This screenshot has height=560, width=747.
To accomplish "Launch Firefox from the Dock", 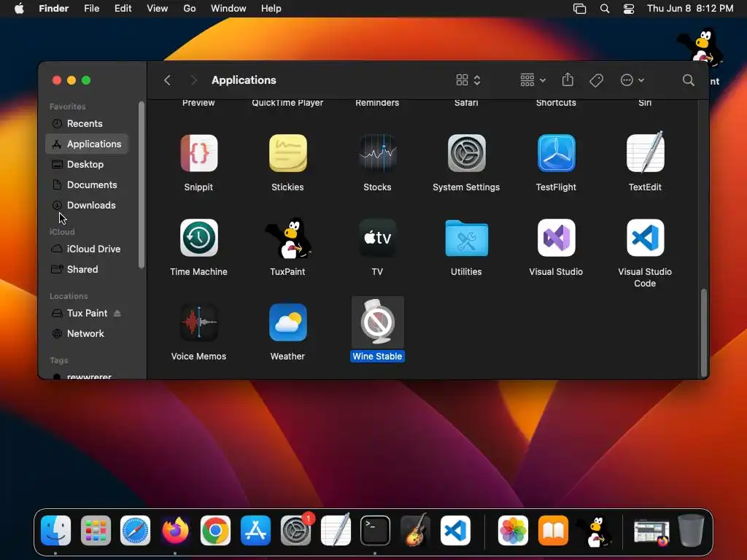I will coord(175,531).
